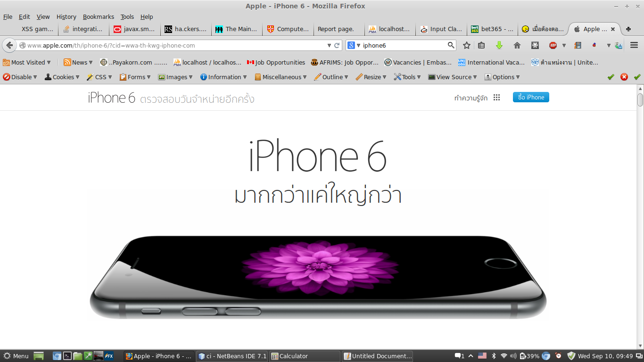This screenshot has width=644, height=362.
Task: Switch to the Report page. tab
Action: point(339,29)
